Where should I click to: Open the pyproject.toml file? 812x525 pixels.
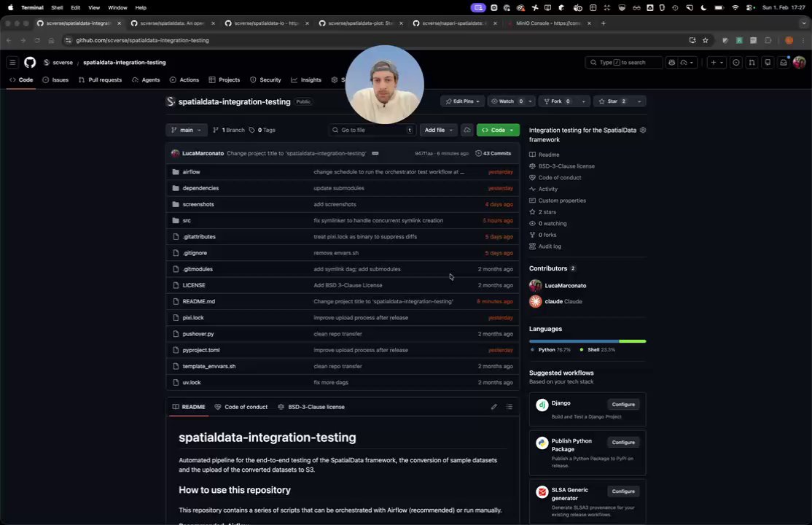(x=201, y=350)
